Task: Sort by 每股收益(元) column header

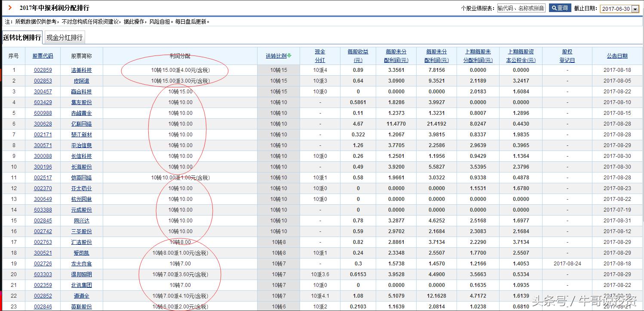Action: 358,56
